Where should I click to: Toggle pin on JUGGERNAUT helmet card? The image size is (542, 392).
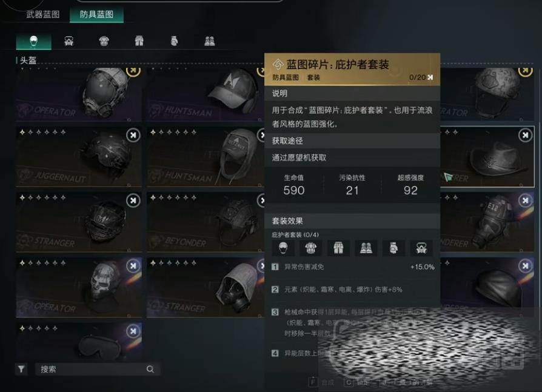[133, 135]
